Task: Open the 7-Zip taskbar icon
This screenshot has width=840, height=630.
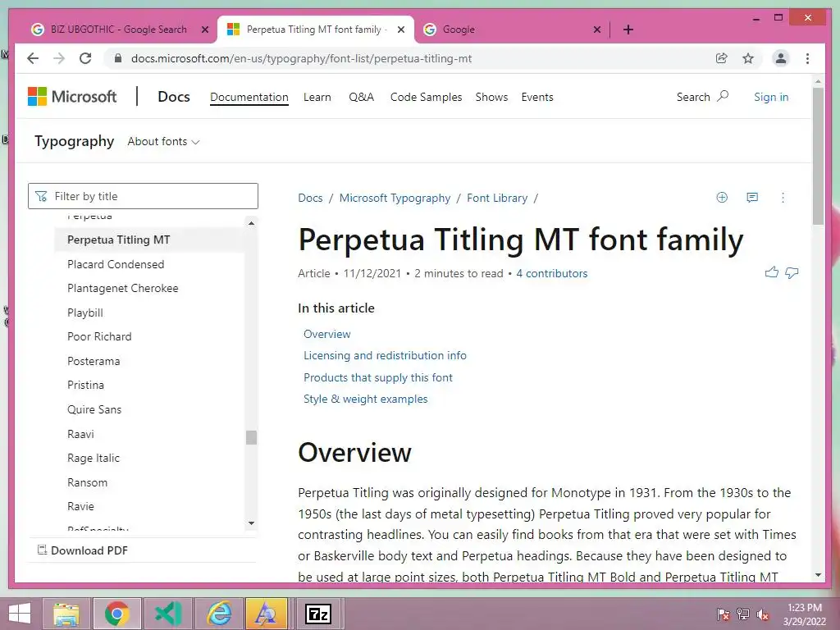Action: coord(318,614)
